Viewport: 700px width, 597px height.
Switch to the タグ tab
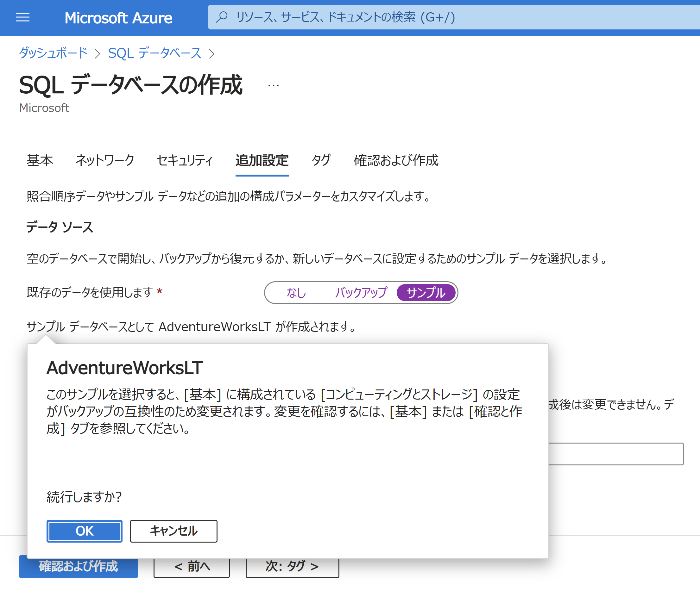[x=321, y=160]
